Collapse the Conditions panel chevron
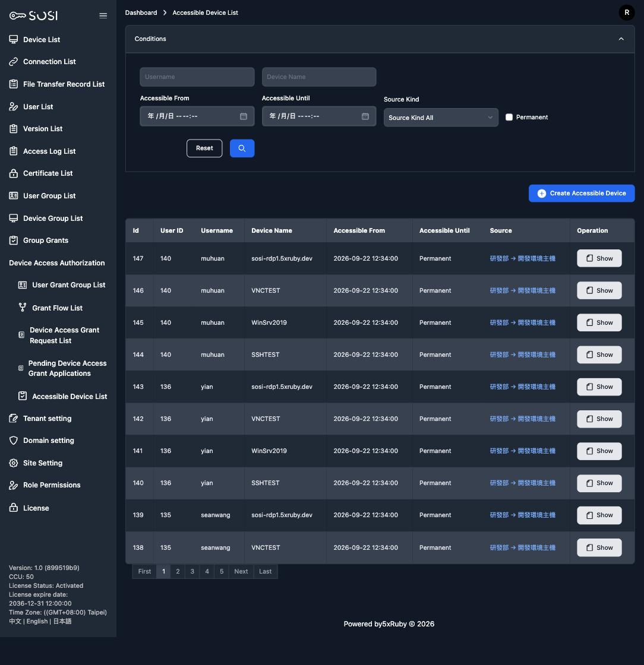 point(621,39)
